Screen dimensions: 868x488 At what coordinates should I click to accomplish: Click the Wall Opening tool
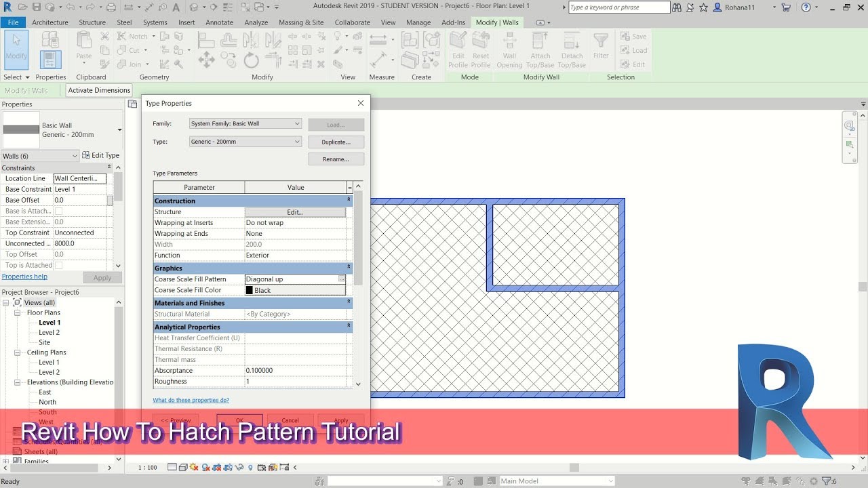509,50
